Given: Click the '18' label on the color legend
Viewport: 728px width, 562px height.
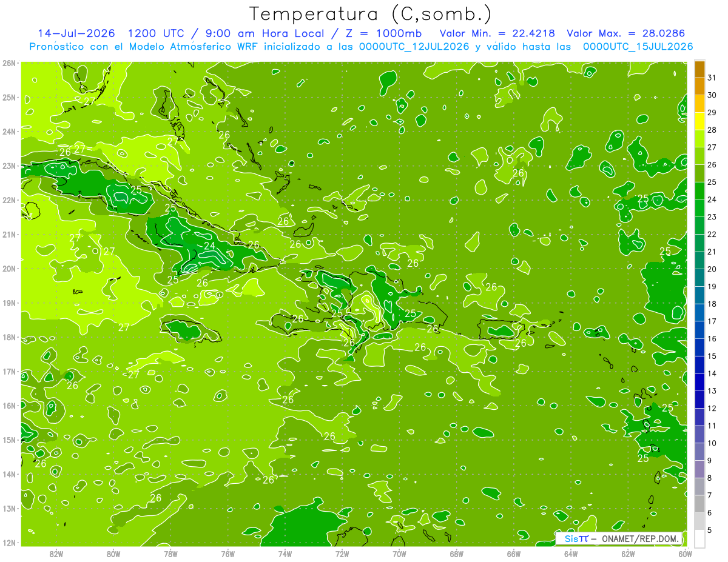Looking at the screenshot, I should (x=712, y=304).
